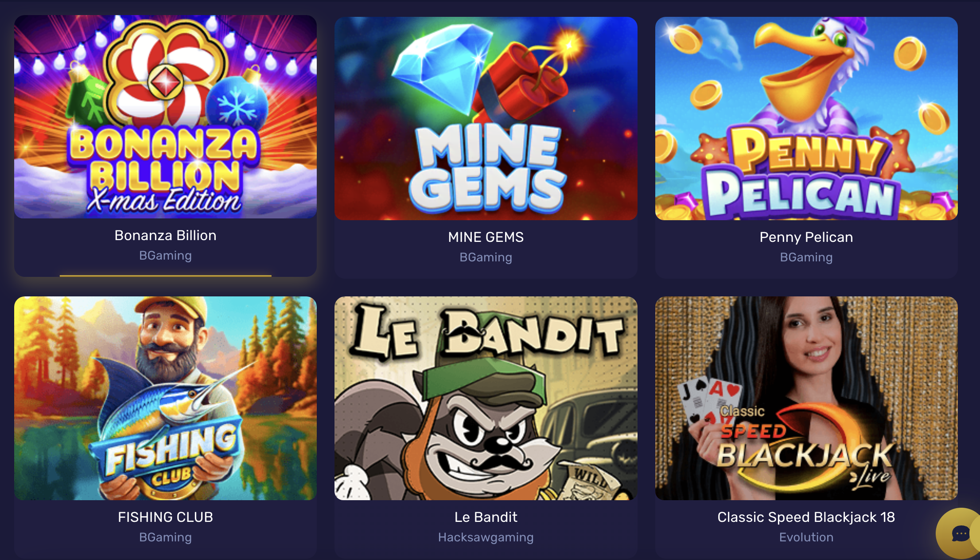Play Le Bandit raccoon game tile
The height and width of the screenshot is (560, 980).
click(486, 398)
